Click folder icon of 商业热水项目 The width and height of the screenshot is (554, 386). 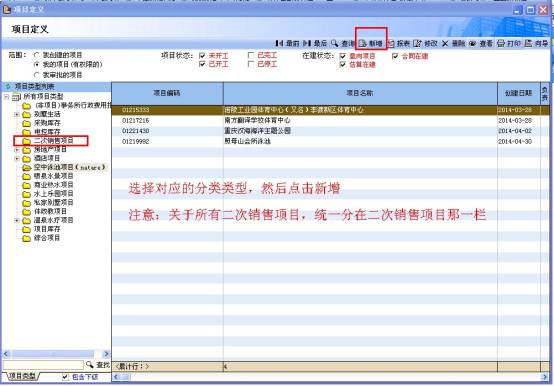click(26, 185)
